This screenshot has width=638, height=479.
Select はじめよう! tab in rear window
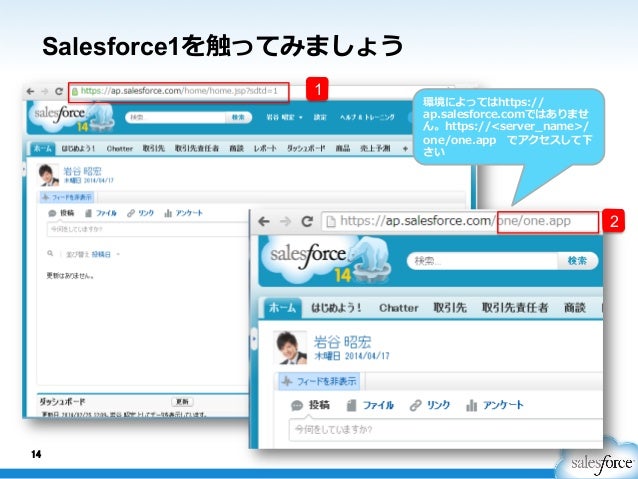click(78, 149)
